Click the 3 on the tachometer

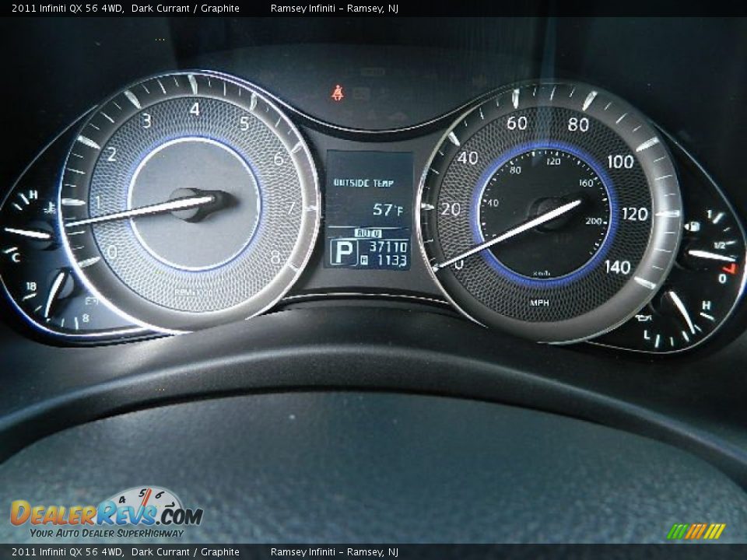click(147, 121)
